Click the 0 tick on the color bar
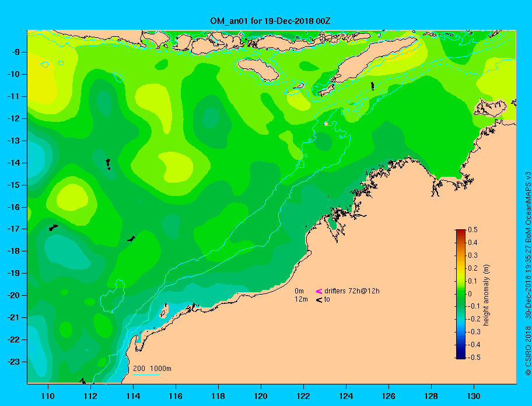The height and width of the screenshot is (406, 532). 470,294
